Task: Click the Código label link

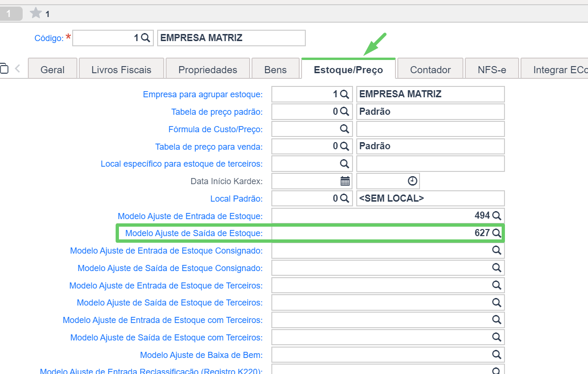Action: click(49, 38)
